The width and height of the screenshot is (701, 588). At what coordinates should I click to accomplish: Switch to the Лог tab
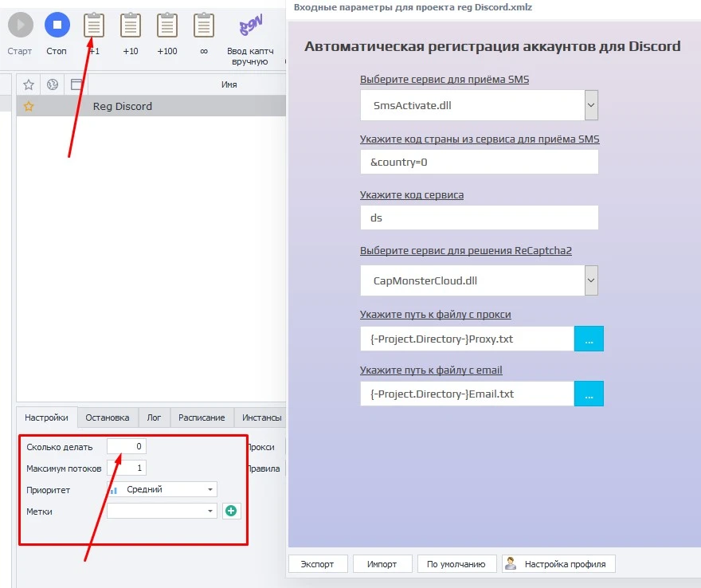click(x=154, y=417)
